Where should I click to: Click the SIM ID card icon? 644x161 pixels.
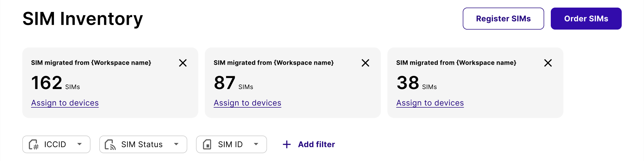207,145
